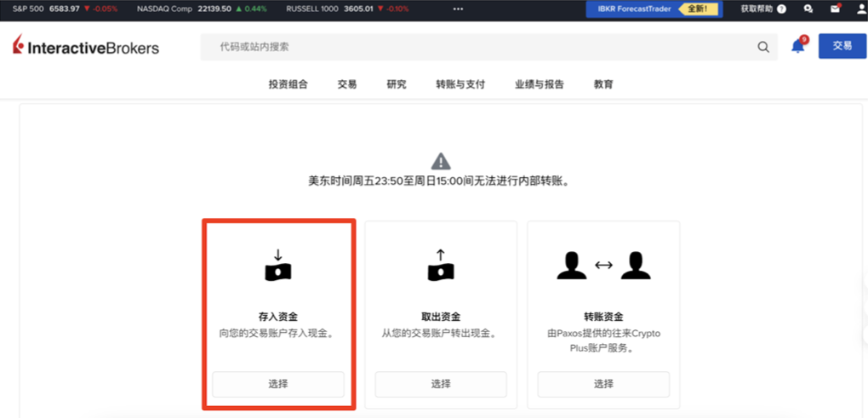Click the Interactive Brokers logo
Image resolution: width=868 pixels, height=418 pixels.
pyautogui.click(x=86, y=48)
